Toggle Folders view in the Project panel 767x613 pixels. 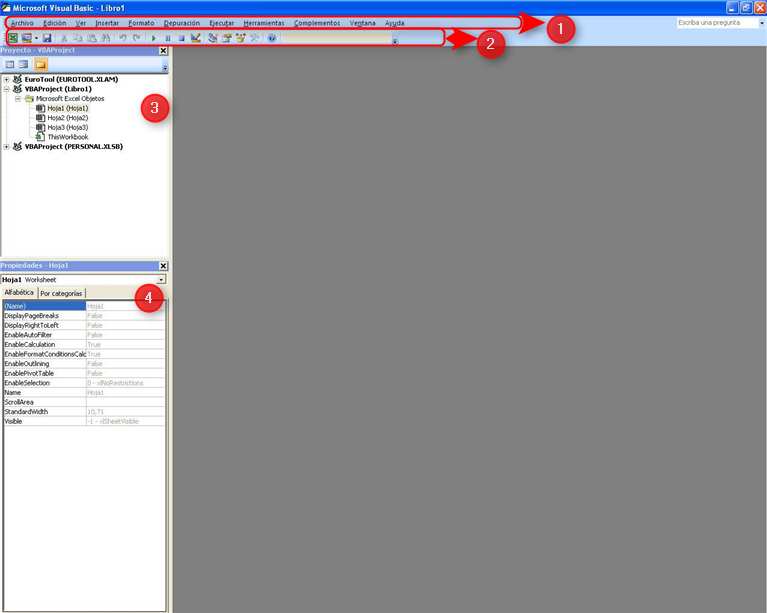[x=41, y=64]
